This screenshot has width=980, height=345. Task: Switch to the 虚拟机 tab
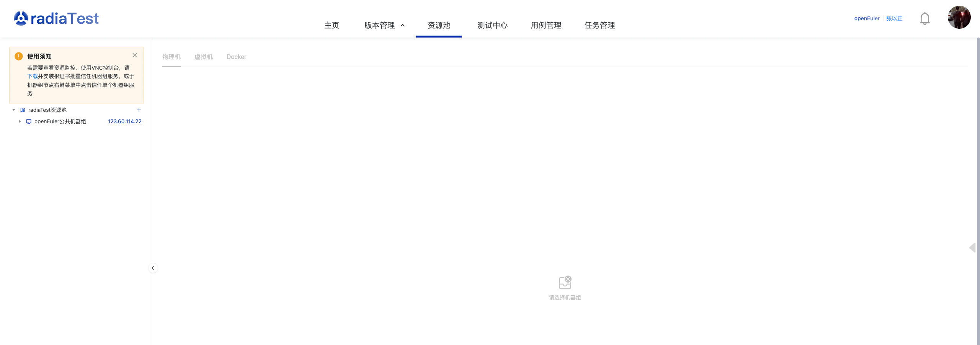pos(203,57)
